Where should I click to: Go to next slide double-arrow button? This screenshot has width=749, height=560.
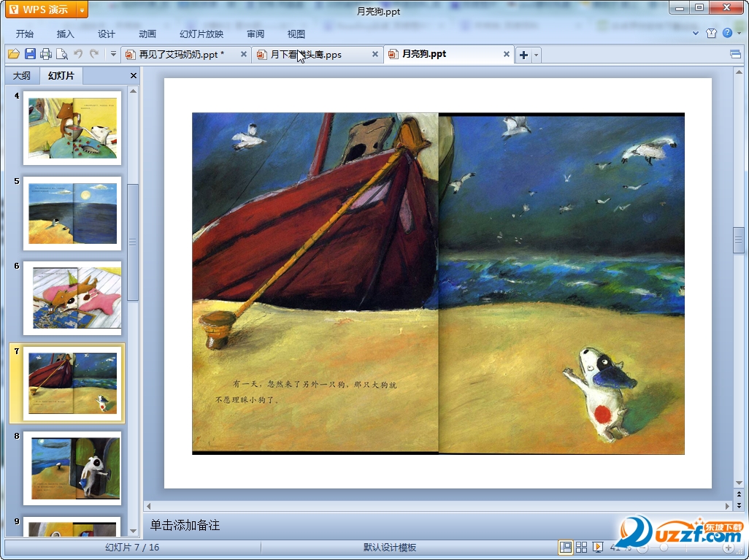pos(739,505)
